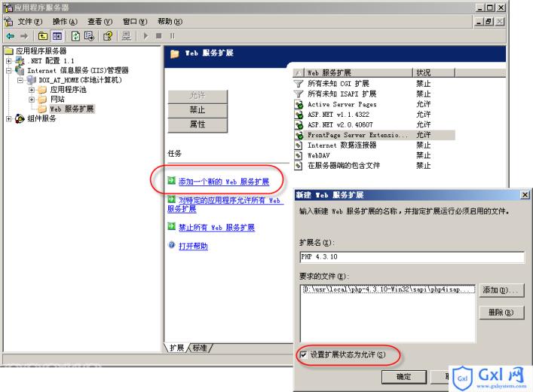The width and height of the screenshot is (533, 392).
Task: Click the 属性 button
Action: [x=198, y=125]
